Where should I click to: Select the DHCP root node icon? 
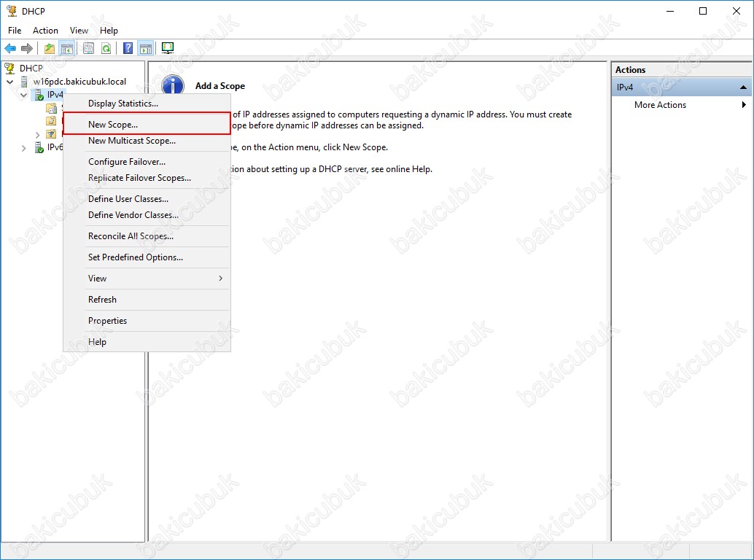(x=10, y=68)
